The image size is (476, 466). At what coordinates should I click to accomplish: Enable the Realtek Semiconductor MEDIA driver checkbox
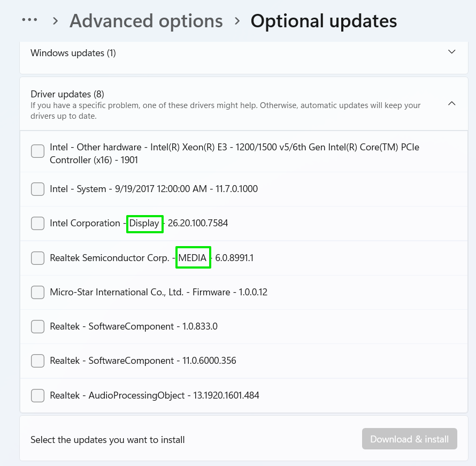(37, 258)
